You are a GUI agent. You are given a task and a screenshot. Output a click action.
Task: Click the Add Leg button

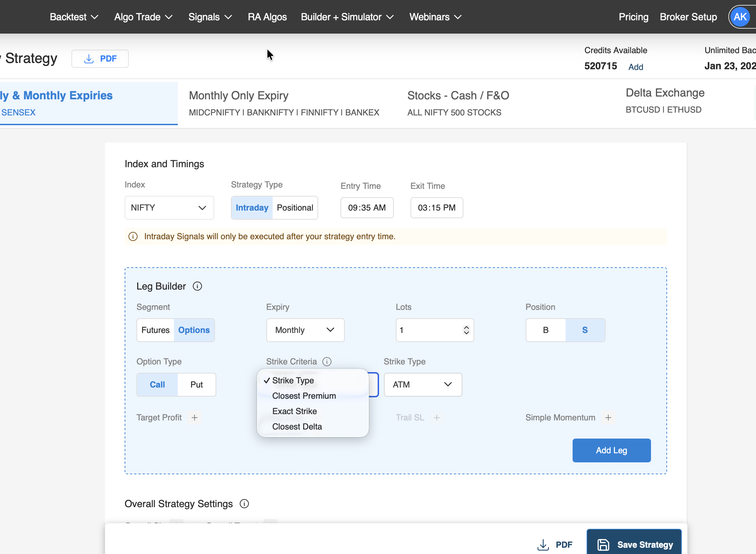point(611,450)
